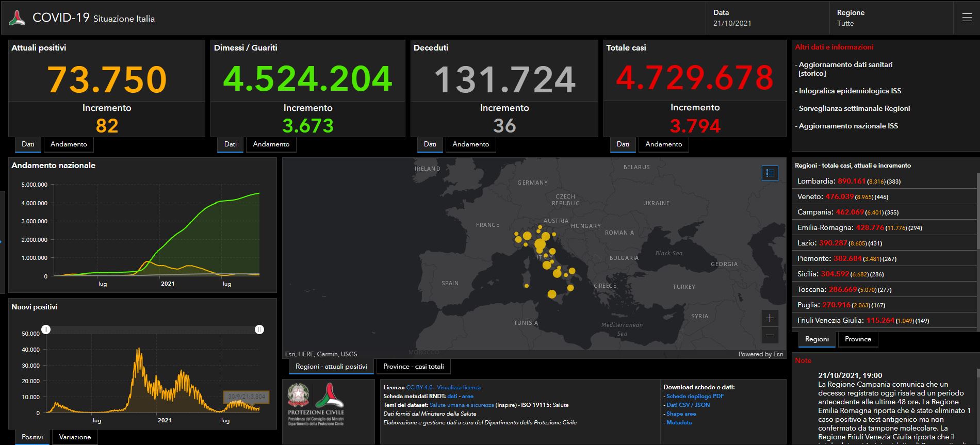Expand the collapsed left side panel arrow
The height and width of the screenshot is (445, 980).
[x=2, y=241]
